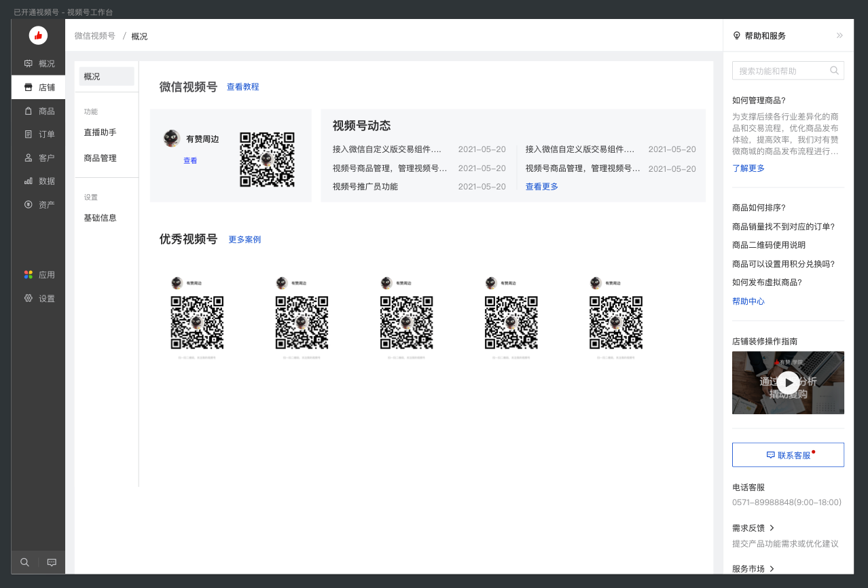The image size is (868, 588).
Task: Open help question 商品可以设置用积分兑换吗？
Action: point(783,264)
